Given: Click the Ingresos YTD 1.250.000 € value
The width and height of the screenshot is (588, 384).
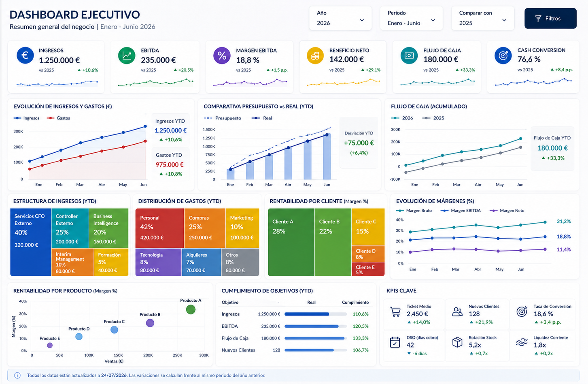Looking at the screenshot, I should (171, 130).
